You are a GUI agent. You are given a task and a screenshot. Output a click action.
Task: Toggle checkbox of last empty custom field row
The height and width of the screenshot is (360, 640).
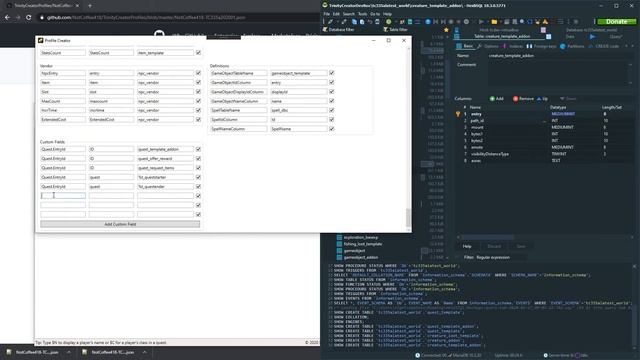coord(198,214)
